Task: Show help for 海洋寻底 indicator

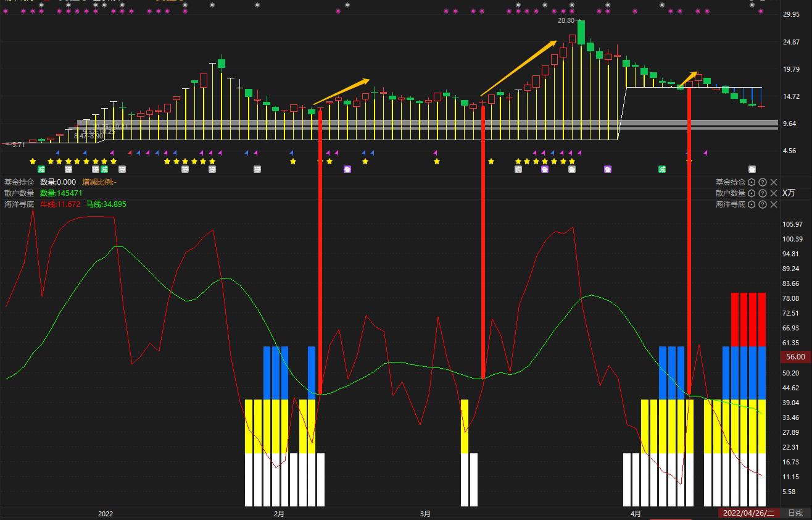Action: point(763,204)
